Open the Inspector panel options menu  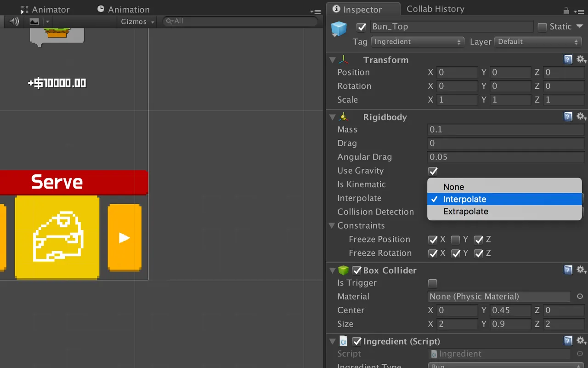pyautogui.click(x=579, y=11)
